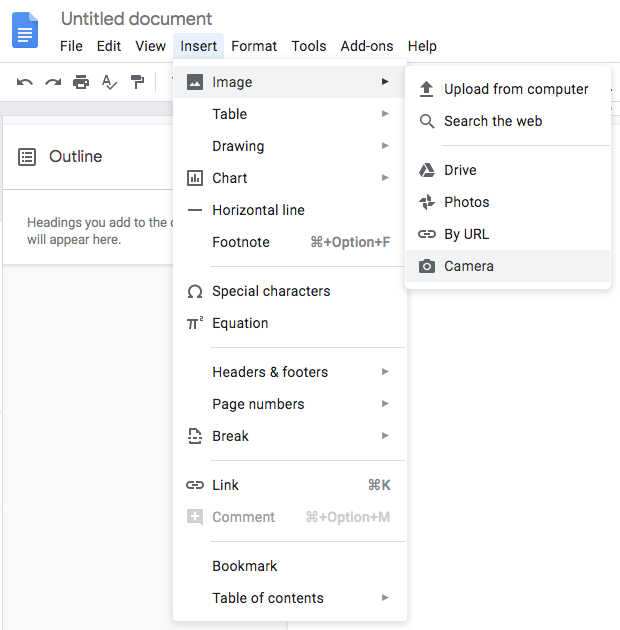The width and height of the screenshot is (620, 630).
Task: Click the Comment plus icon
Action: coord(195,517)
